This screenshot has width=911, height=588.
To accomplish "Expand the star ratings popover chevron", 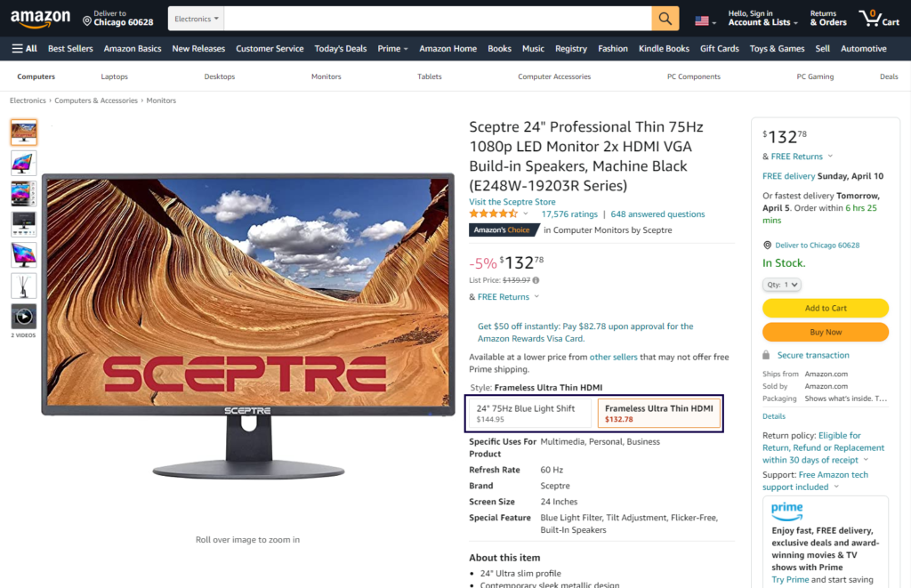I will pyautogui.click(x=526, y=213).
